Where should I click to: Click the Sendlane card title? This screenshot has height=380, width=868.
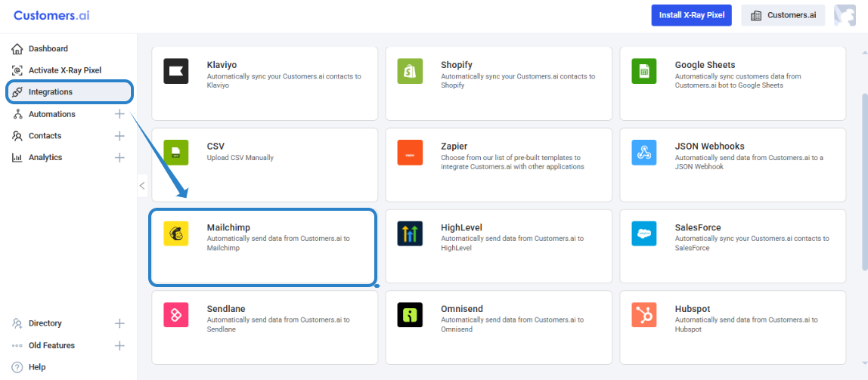pos(226,309)
